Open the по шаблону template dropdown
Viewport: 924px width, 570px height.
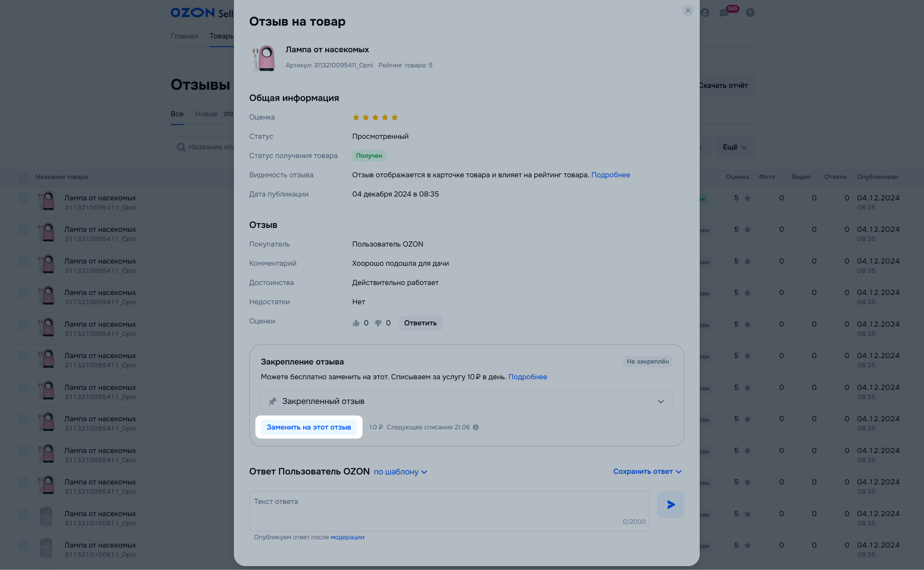click(x=400, y=472)
